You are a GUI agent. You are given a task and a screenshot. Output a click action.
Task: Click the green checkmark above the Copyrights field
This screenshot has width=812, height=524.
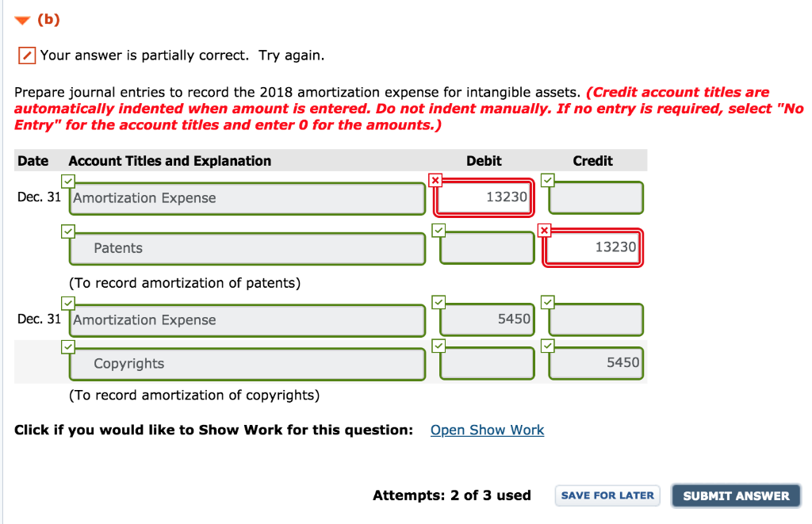[68, 346]
